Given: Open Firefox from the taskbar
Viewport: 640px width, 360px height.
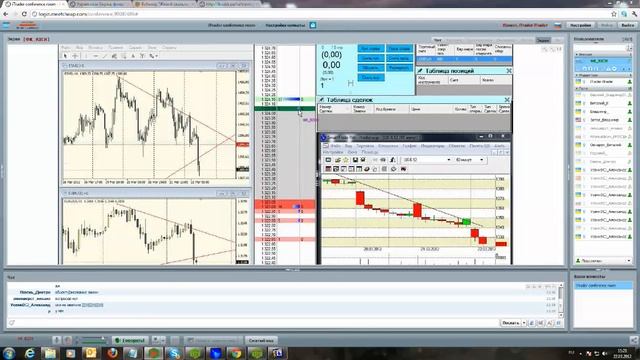Looking at the screenshot, I should (112, 353).
